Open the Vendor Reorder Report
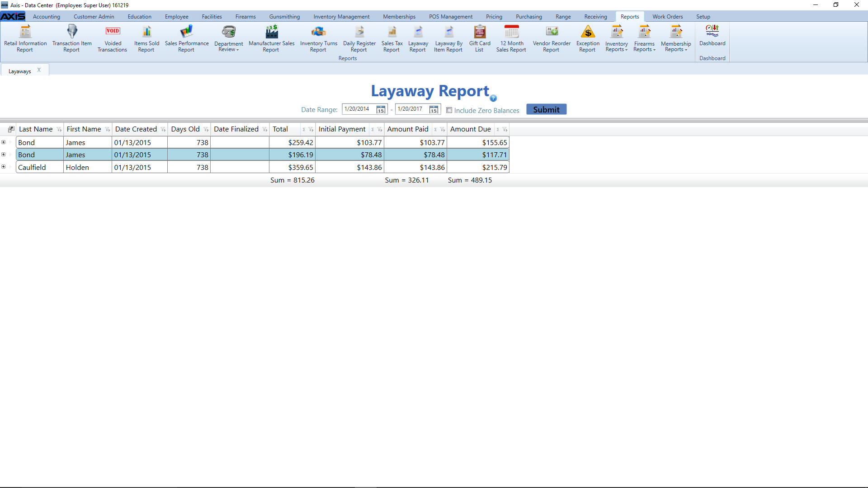This screenshot has height=488, width=868. coord(552,39)
